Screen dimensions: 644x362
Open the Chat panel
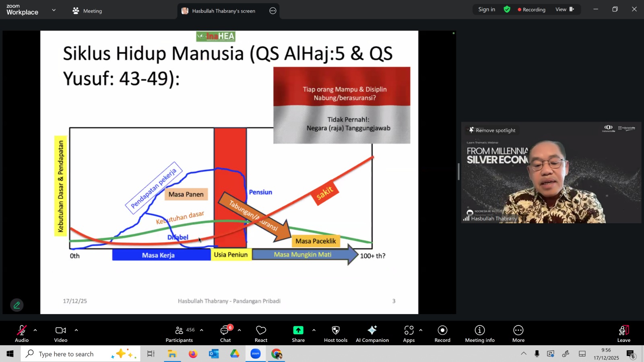pyautogui.click(x=225, y=334)
